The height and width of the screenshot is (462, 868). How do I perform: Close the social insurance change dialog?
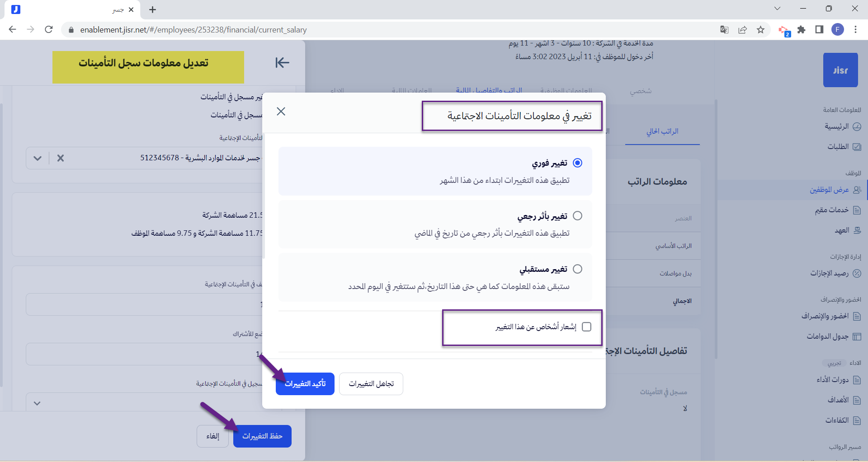click(281, 112)
